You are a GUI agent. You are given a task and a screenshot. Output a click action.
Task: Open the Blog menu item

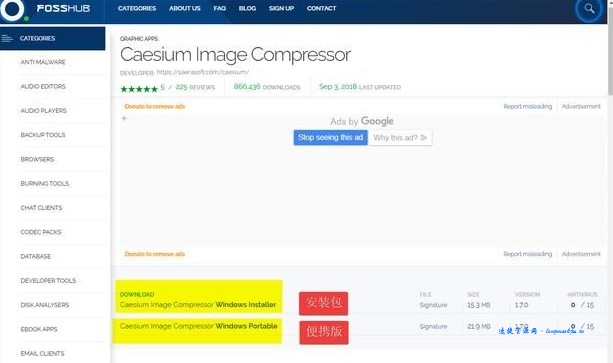247,8
